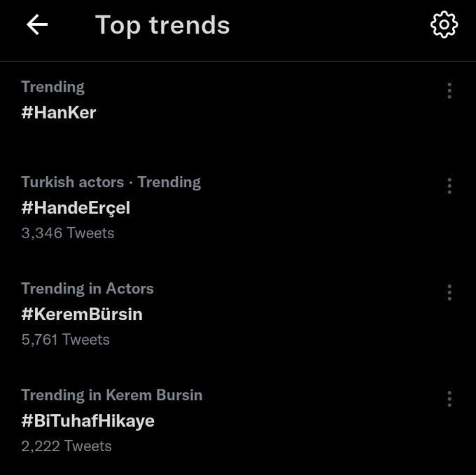Select the 3,346 Tweets count

tap(67, 233)
